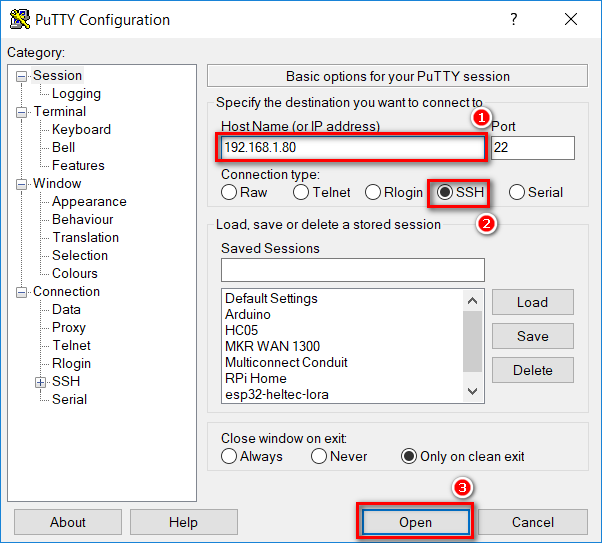Open the Proxy settings category
Viewport: 602px width, 543px height.
click(69, 328)
